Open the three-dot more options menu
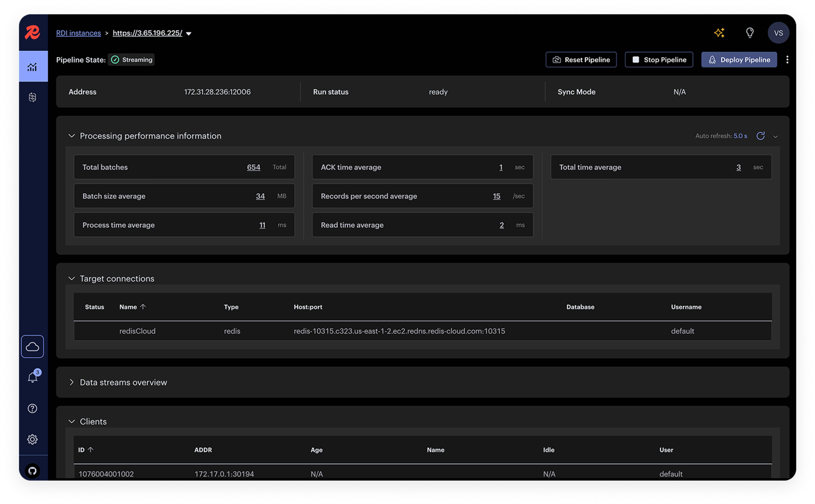Image resolution: width=815 pixels, height=504 pixels. (x=787, y=60)
